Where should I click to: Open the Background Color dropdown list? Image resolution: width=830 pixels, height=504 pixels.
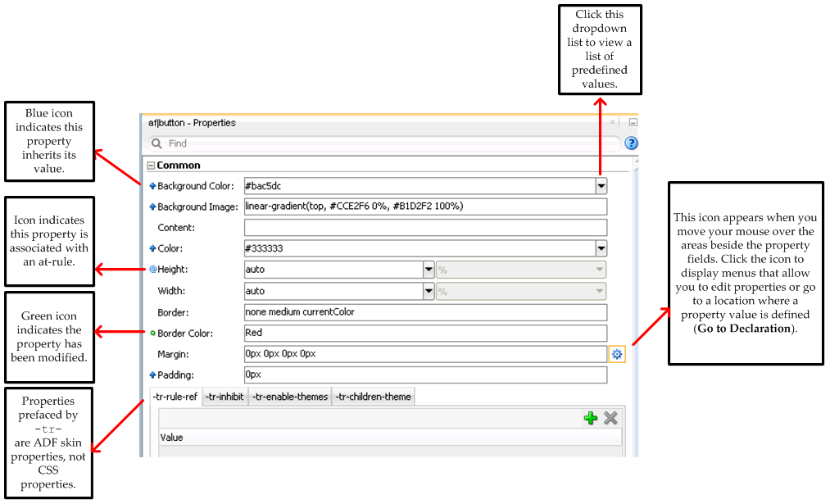pos(601,186)
